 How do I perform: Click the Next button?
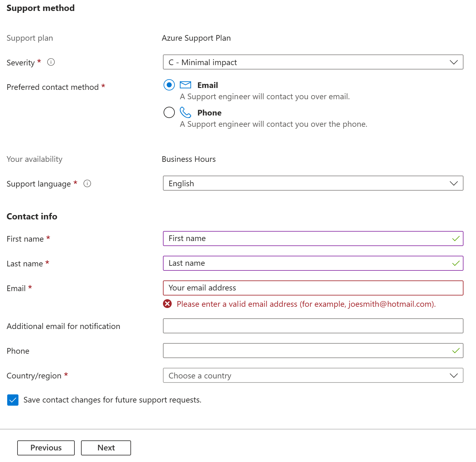(x=106, y=448)
